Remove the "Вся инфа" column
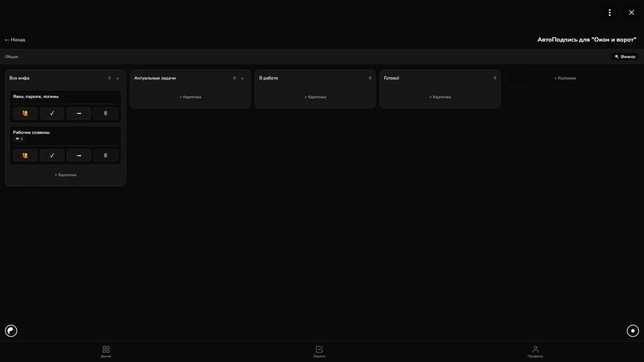This screenshot has width=644, height=362. (118, 78)
